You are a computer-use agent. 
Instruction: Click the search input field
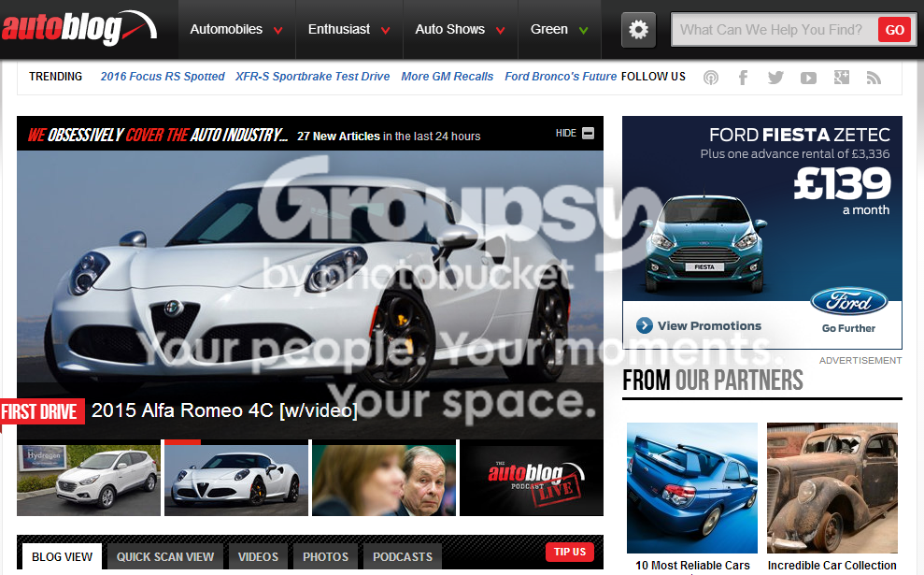pos(775,30)
